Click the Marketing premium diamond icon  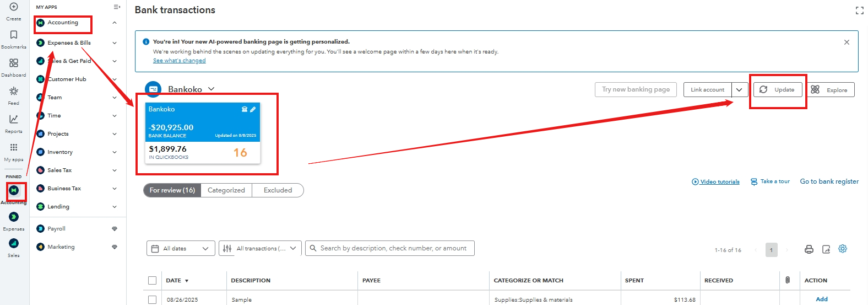click(115, 247)
